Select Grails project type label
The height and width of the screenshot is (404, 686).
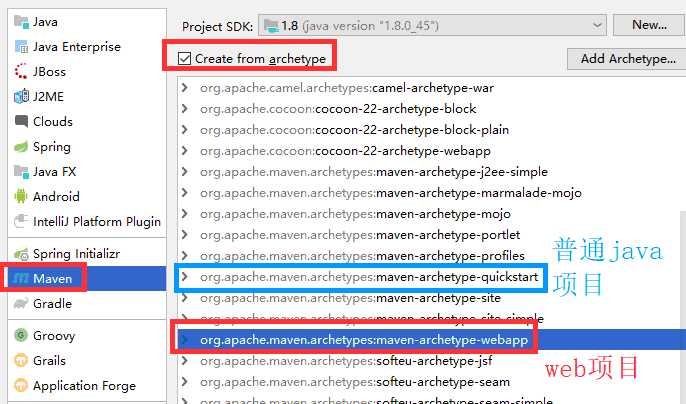(49, 361)
